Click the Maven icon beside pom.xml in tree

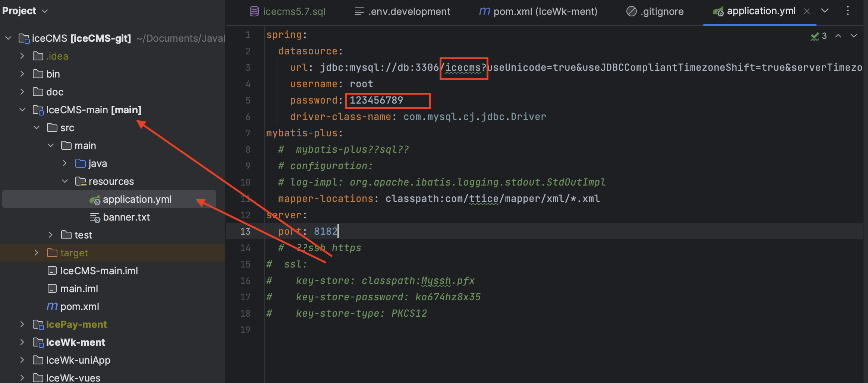[52, 306]
